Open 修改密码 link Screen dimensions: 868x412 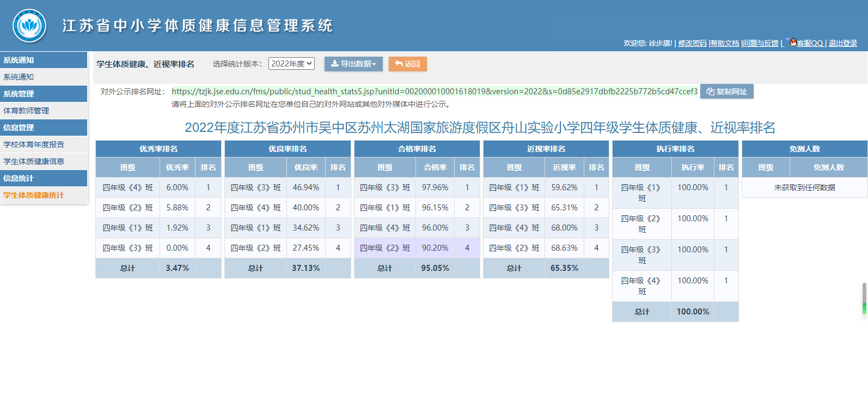[x=692, y=43]
